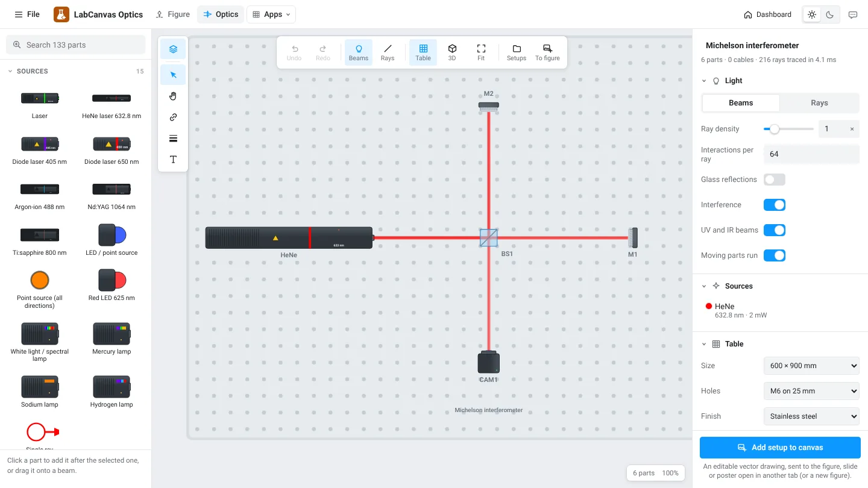
Task: Open the File menu
Action: point(27,14)
